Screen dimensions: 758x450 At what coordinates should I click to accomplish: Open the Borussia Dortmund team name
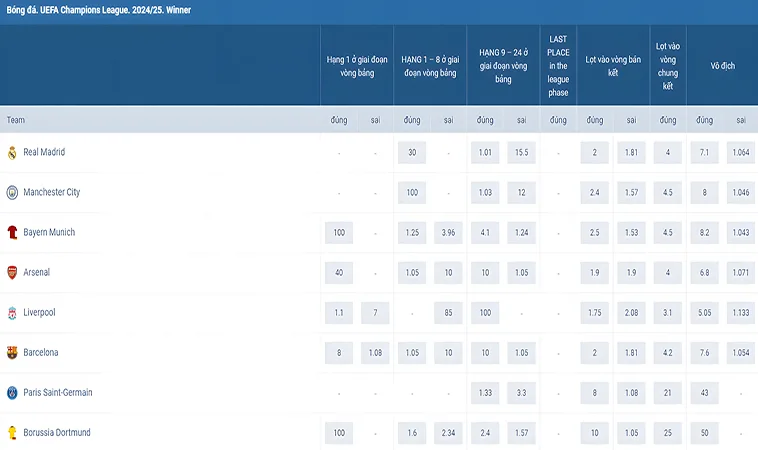57,433
